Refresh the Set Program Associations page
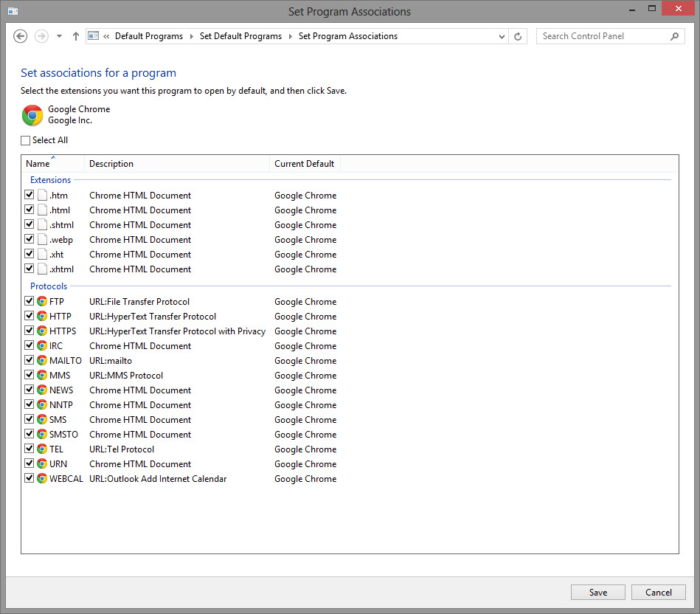This screenshot has height=614, width=700. pyautogui.click(x=518, y=37)
